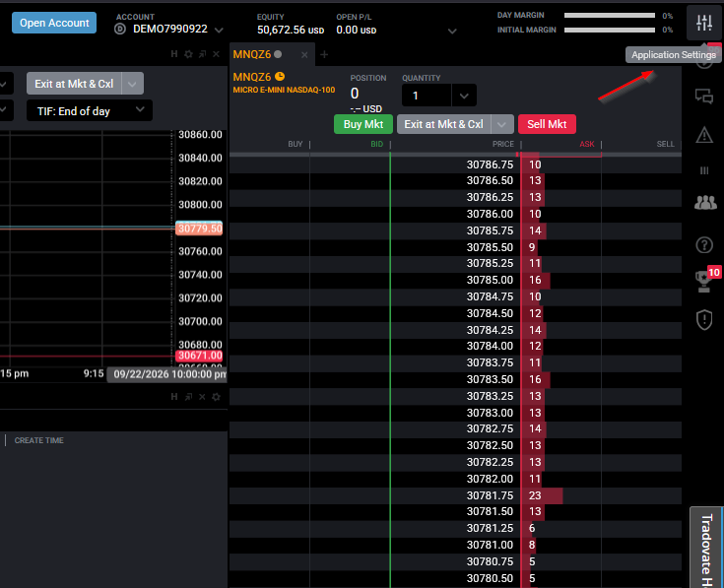This screenshot has height=588, width=724.
Task: Click the 30779.50 price marker on chart
Action: pos(199,229)
